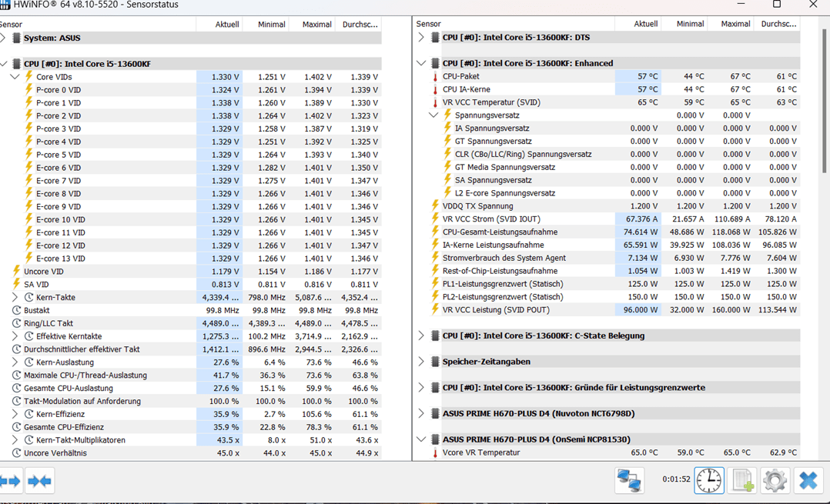830x504 pixels.
Task: Click lightning icon beside CPU-Gesamt-Leistungsaufnahme
Action: click(x=435, y=232)
